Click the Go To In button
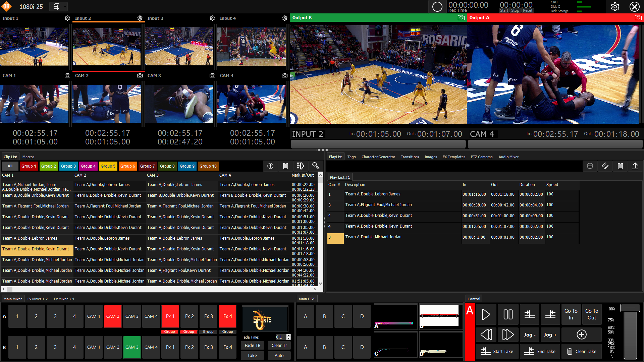Screen dimensions: 644x362 pos(571,314)
